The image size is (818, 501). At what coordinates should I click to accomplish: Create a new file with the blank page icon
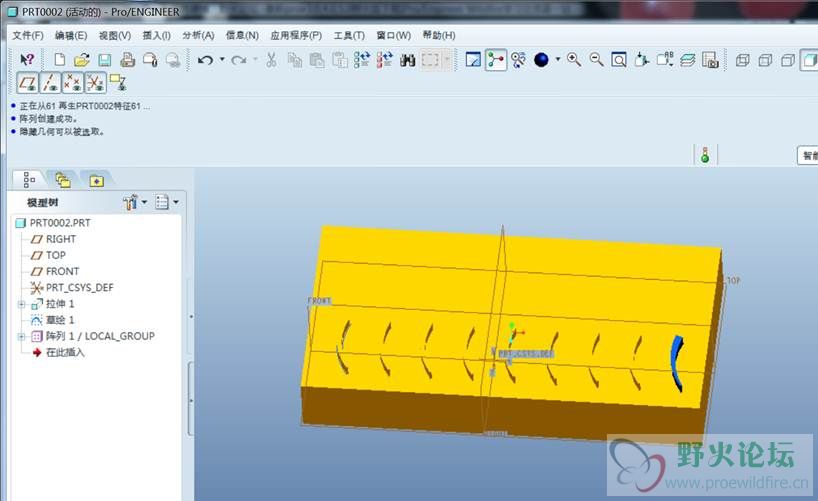pos(59,59)
